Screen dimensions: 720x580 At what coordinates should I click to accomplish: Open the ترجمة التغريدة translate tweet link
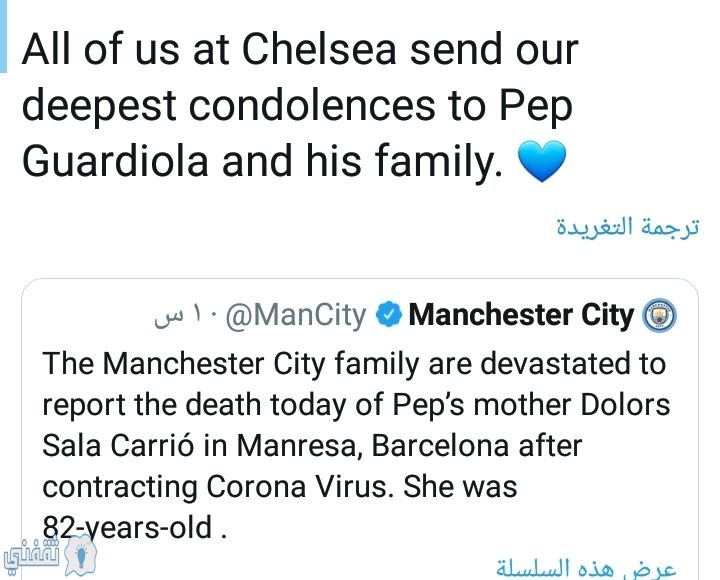pyautogui.click(x=628, y=226)
